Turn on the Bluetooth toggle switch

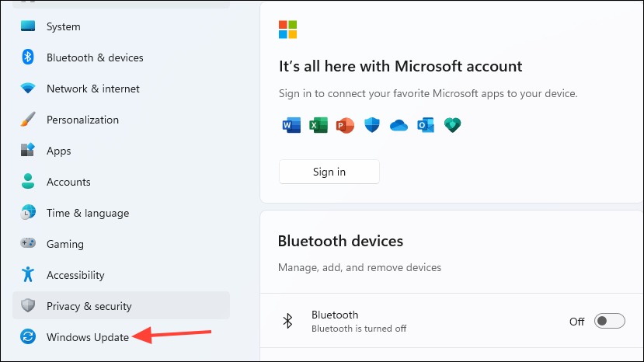point(610,321)
